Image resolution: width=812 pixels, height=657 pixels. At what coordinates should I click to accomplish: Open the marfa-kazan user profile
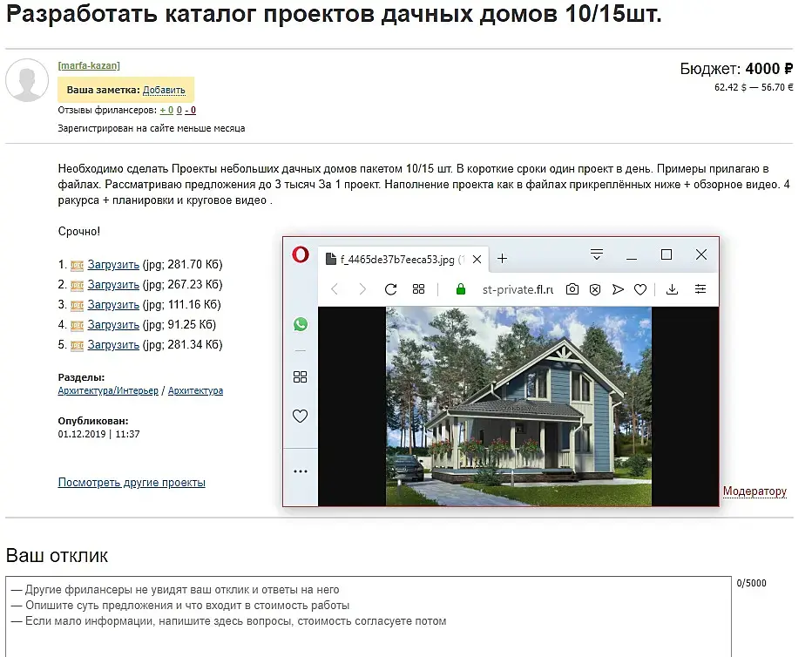coord(89,65)
